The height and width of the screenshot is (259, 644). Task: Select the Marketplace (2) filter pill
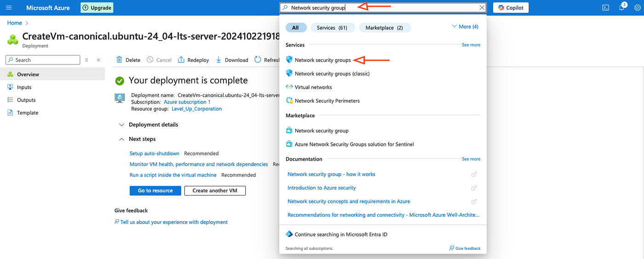[x=384, y=28]
